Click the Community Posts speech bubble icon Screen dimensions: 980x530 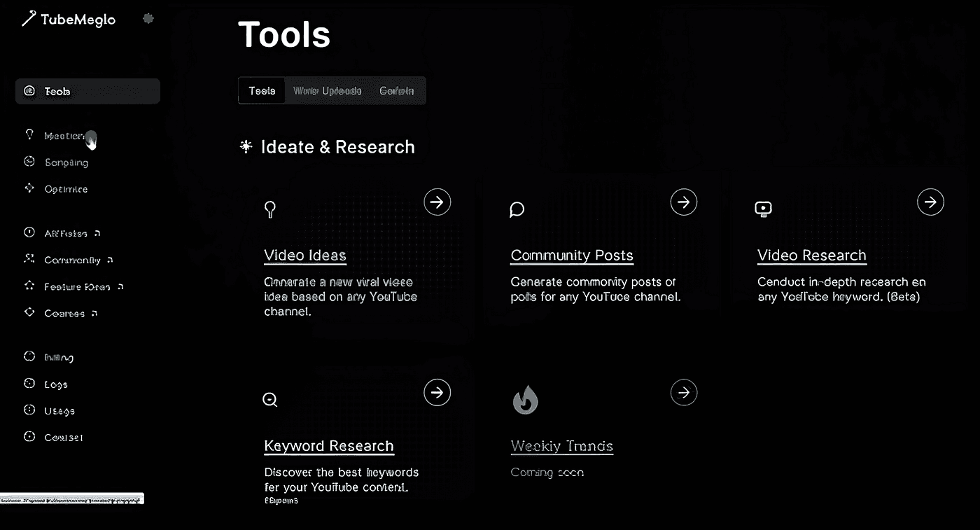(x=517, y=209)
